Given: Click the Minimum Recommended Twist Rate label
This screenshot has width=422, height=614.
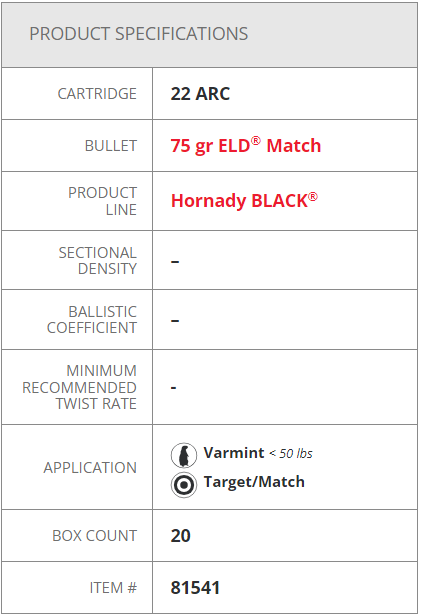Looking at the screenshot, I should click(x=79, y=387).
